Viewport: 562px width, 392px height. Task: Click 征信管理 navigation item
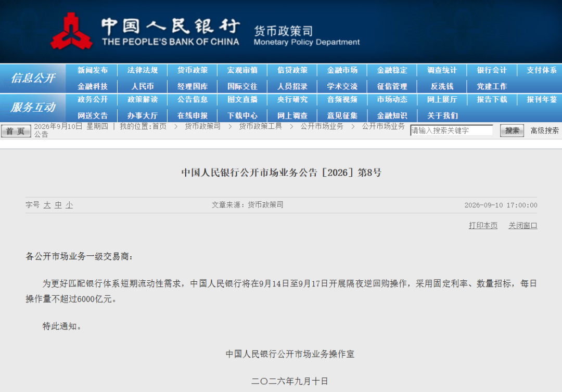tap(392, 86)
